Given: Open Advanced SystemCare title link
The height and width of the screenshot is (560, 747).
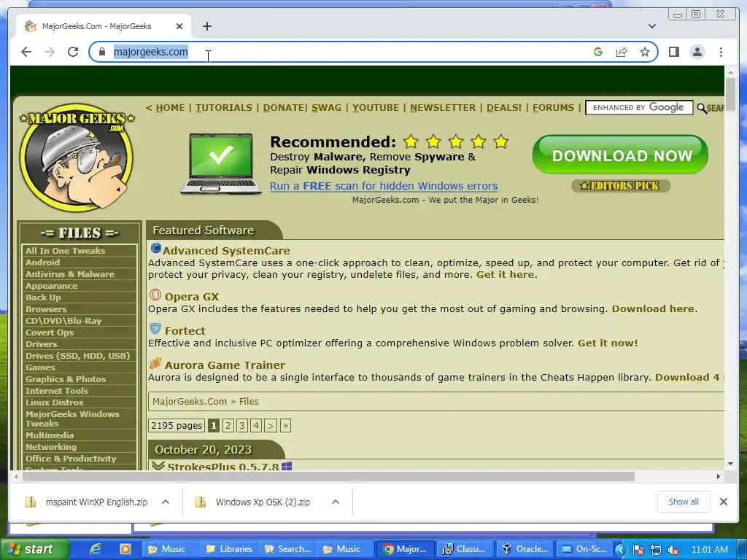Looking at the screenshot, I should tap(226, 251).
